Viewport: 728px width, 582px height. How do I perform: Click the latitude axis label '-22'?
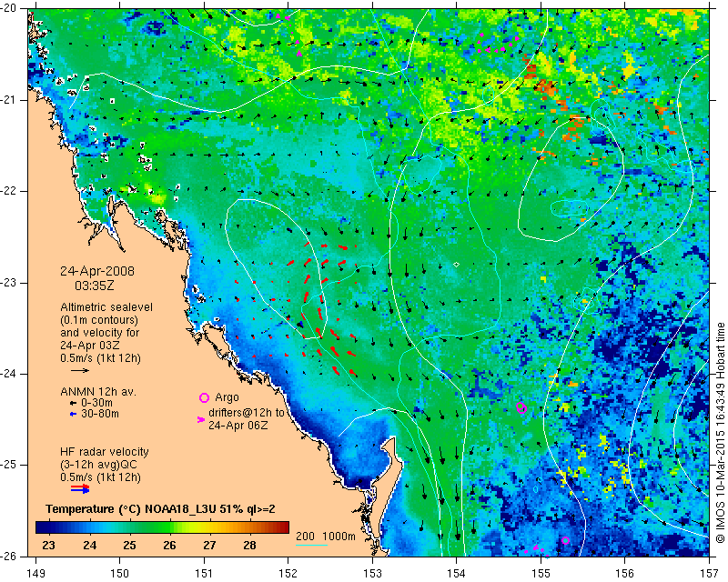(8, 191)
